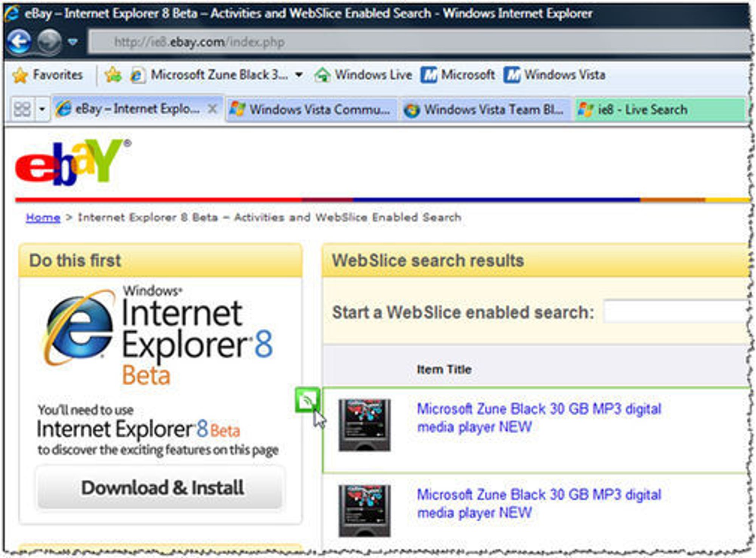Viewport: 756px width, 558px height.
Task: Open the Microsoft Zune Black WebSlice favorite
Action: pos(209,75)
